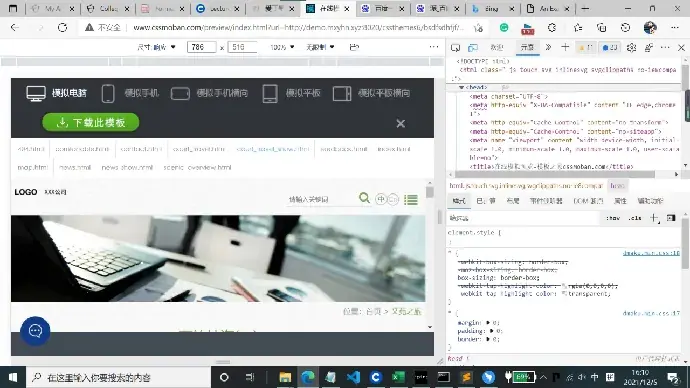Click the blue chat bubble button
Viewport: 690px width, 388px height.
pos(35,331)
